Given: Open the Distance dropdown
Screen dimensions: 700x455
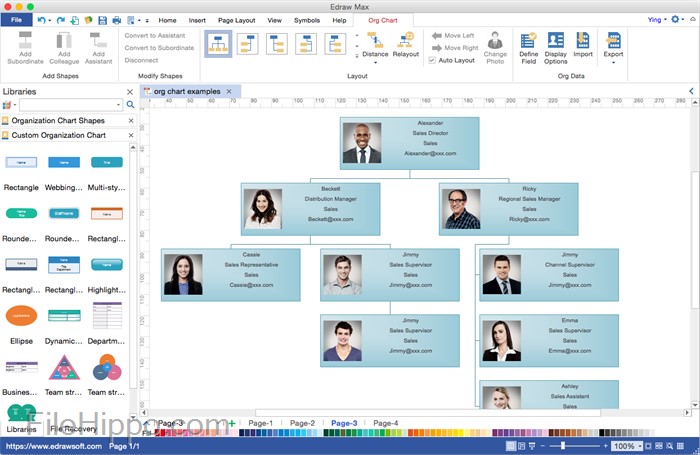Looking at the screenshot, I should coord(376,47).
